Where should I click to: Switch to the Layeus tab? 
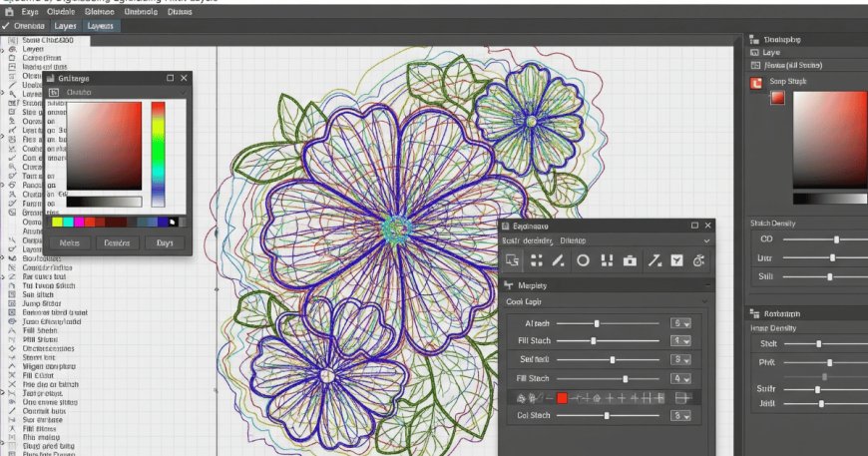pos(100,26)
